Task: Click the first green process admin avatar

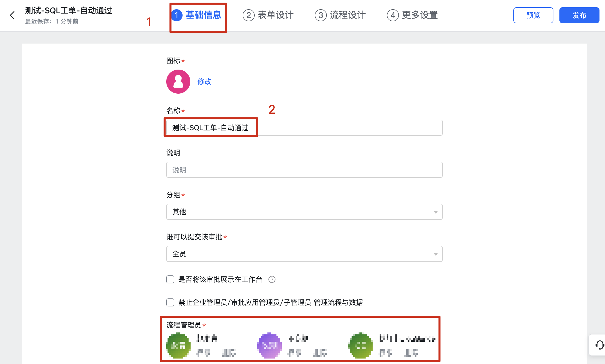Action: (178, 345)
